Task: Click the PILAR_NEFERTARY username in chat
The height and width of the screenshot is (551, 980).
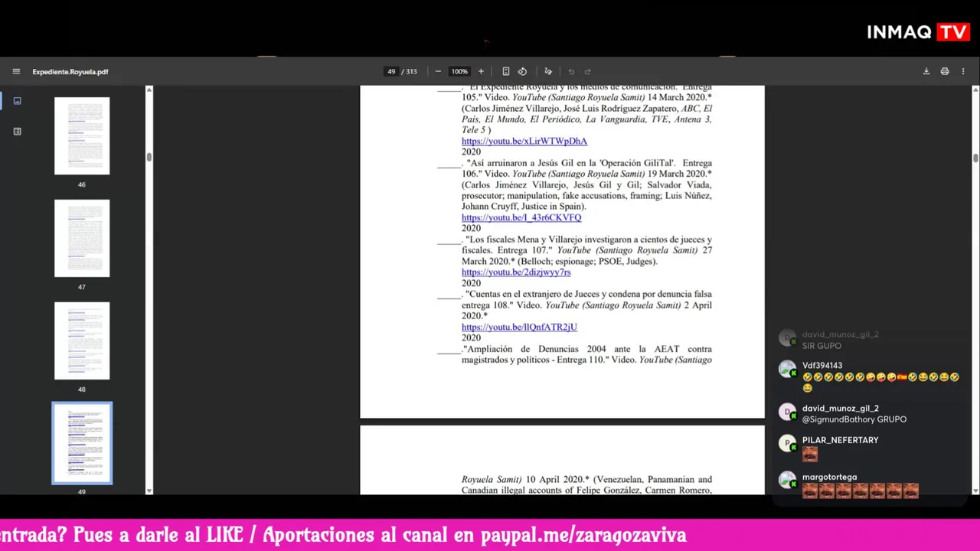Action: (x=840, y=440)
